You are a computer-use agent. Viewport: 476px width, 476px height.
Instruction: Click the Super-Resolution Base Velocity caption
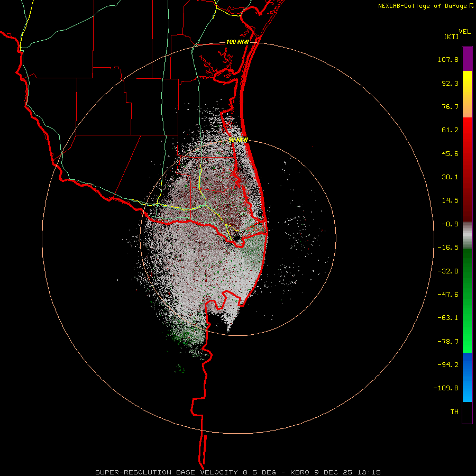pos(238,472)
